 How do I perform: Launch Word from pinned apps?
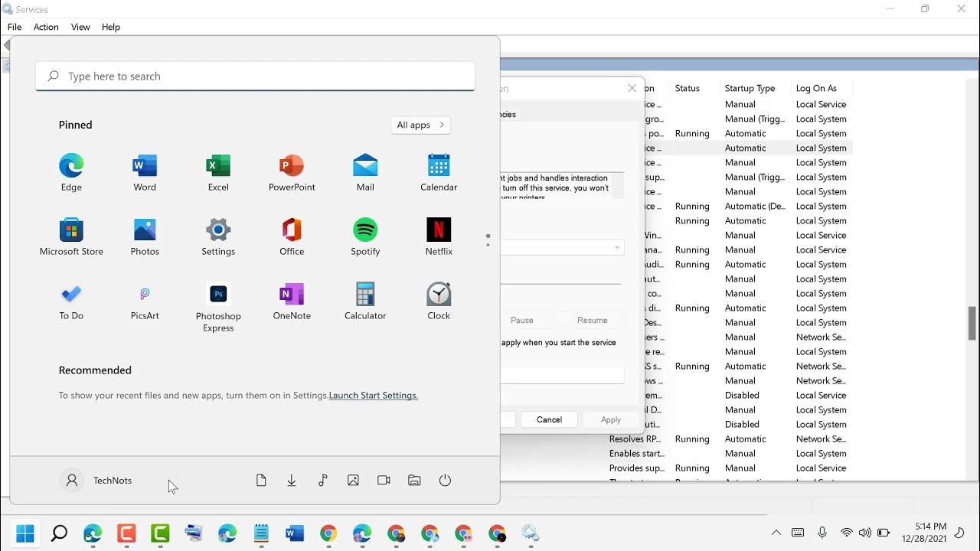click(145, 172)
